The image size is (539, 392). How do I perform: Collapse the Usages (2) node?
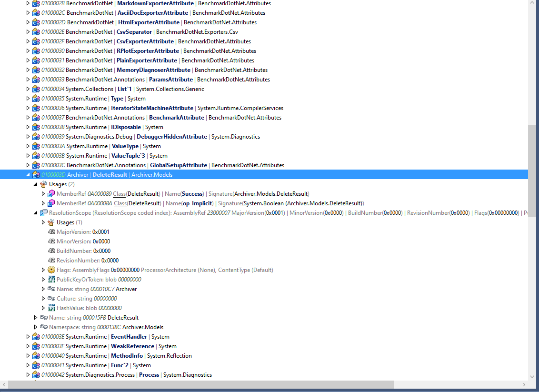coord(35,184)
